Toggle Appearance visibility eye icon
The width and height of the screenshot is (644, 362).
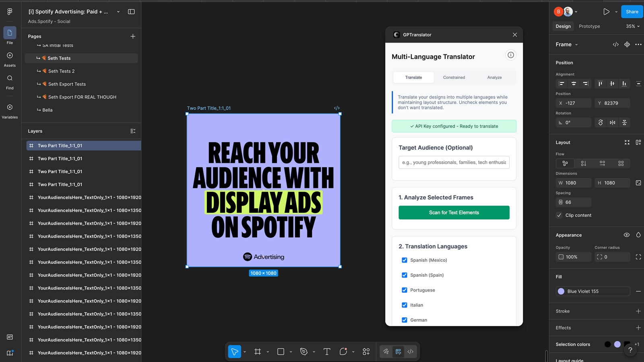[x=627, y=235]
